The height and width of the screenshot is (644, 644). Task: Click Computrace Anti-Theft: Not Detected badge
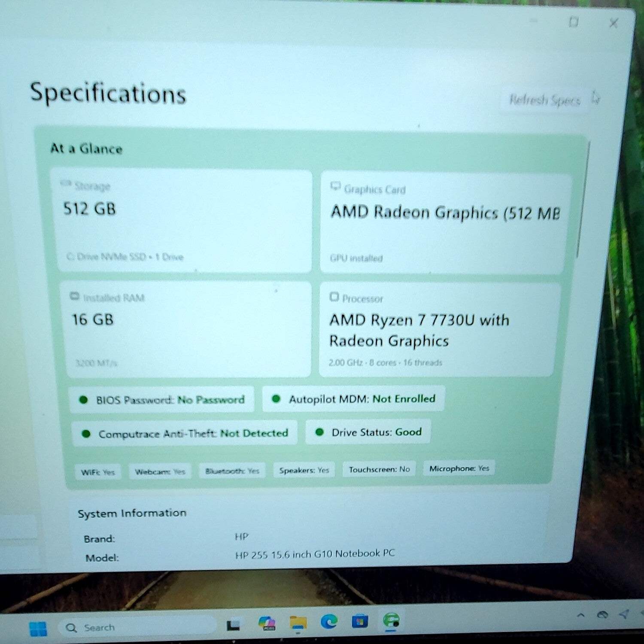pos(185,434)
